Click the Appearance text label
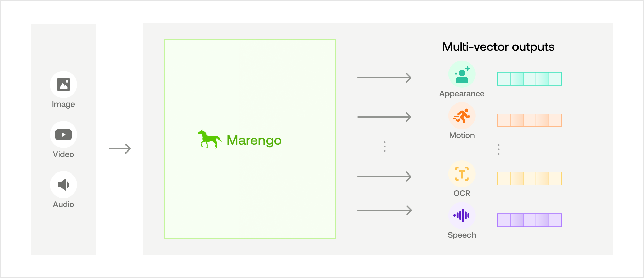 [x=462, y=94]
